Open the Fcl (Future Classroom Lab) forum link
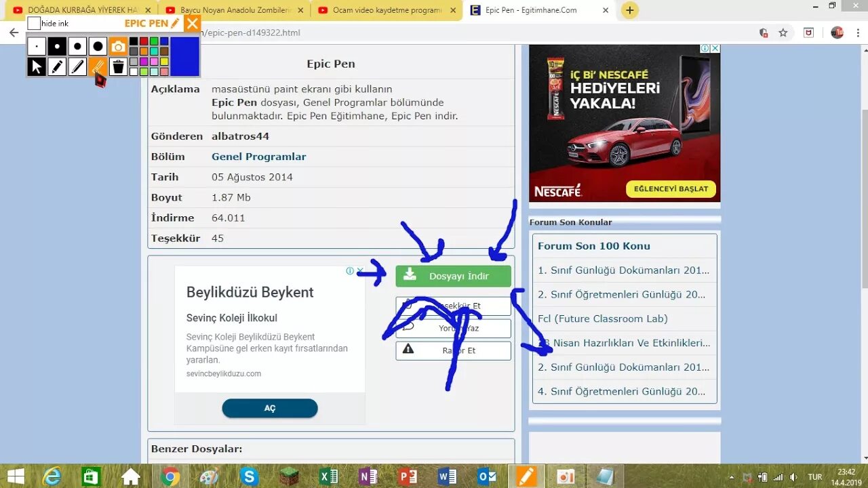Viewport: 868px width, 488px height. coord(603,319)
